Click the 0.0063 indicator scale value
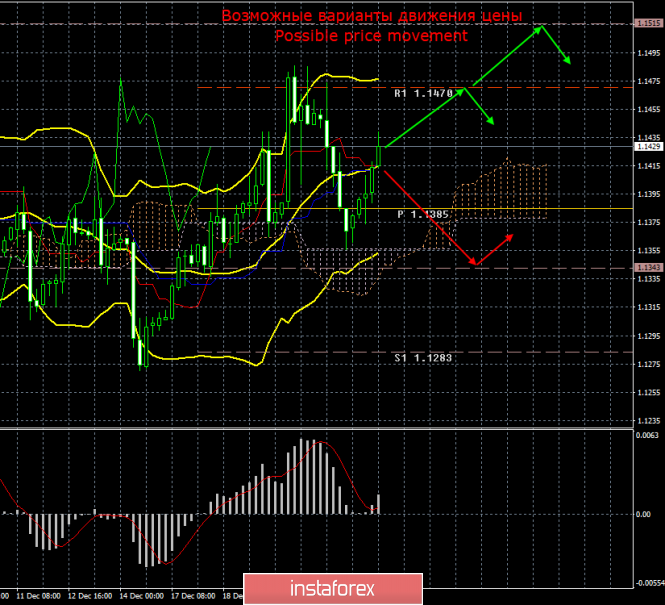The image size is (665, 605). tap(647, 435)
